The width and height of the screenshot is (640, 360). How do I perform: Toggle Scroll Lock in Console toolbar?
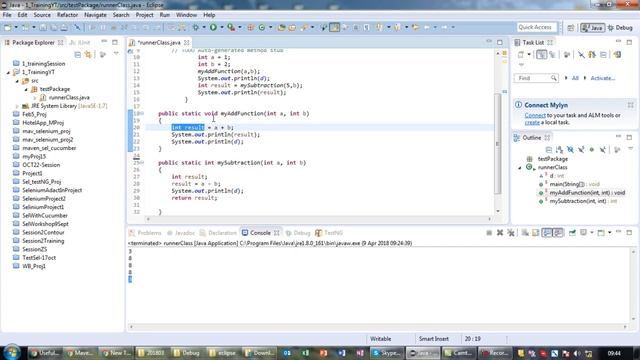pyautogui.click(x=536, y=233)
